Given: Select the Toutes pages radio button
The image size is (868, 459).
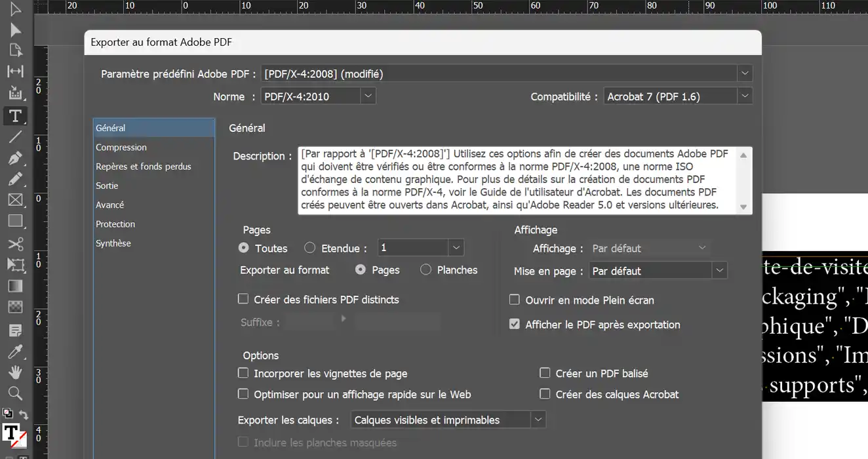Looking at the screenshot, I should (244, 248).
